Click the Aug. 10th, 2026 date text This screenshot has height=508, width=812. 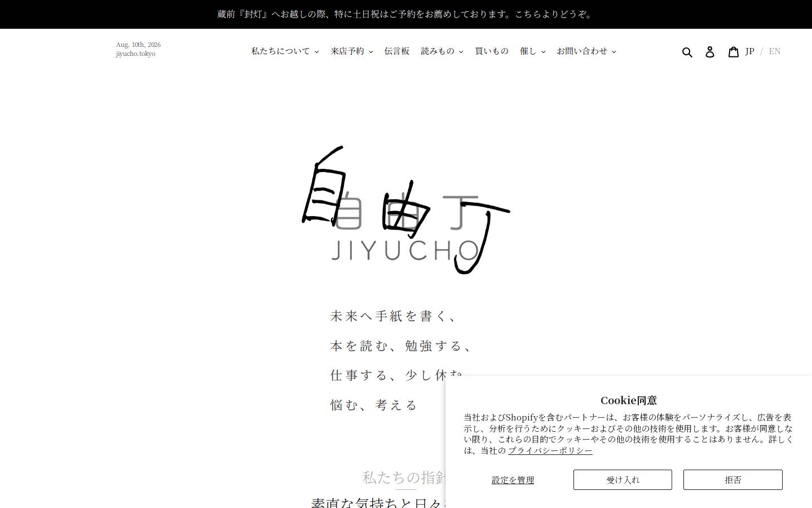pyautogui.click(x=138, y=45)
